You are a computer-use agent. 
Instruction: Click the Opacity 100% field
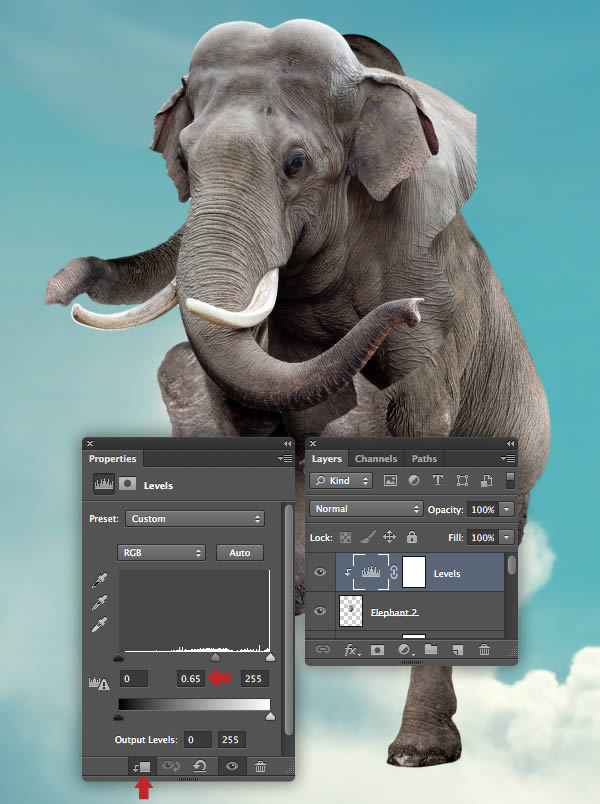(483, 509)
